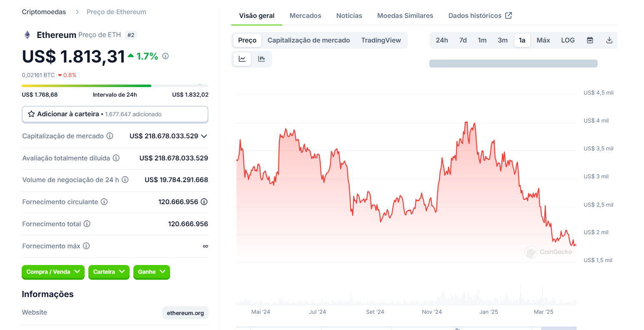
Task: Open the price change info icon
Action: [165, 56]
